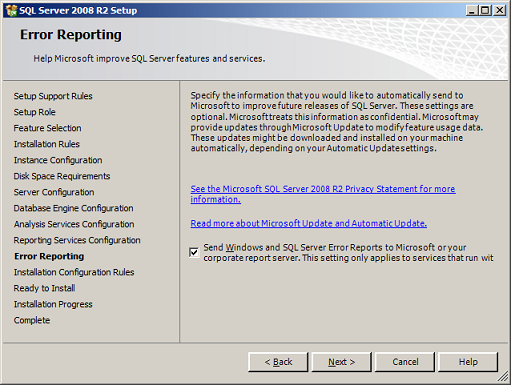Uncheck Send Windows and SQL Server Error Reports
The height and width of the screenshot is (385, 511).
[194, 252]
